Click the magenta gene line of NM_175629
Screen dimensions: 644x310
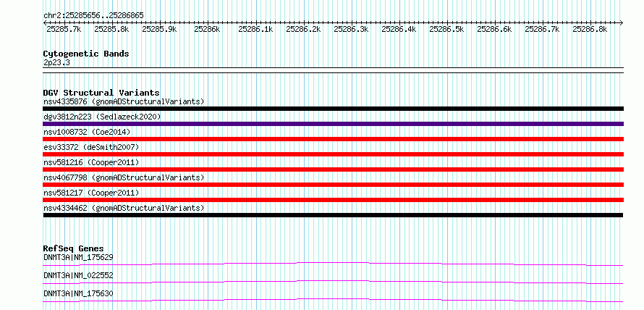[x=333, y=262]
